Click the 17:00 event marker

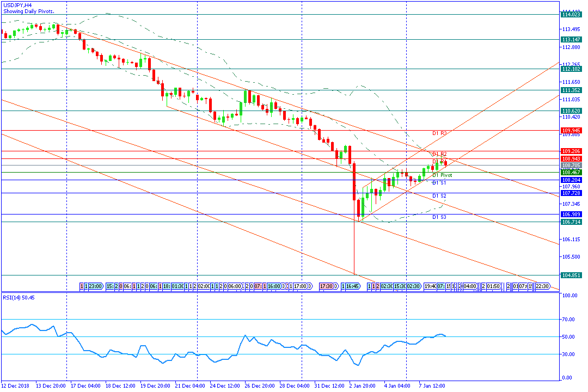pyautogui.click(x=301, y=286)
